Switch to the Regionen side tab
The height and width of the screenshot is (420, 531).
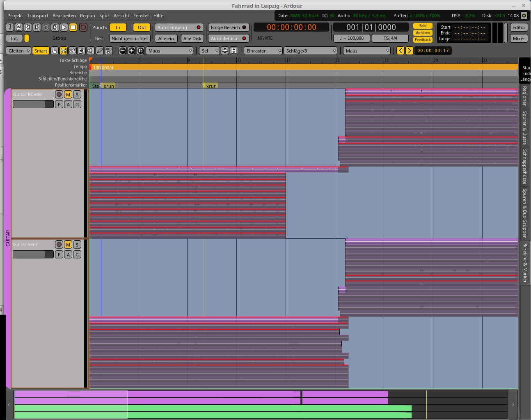pyautogui.click(x=524, y=96)
